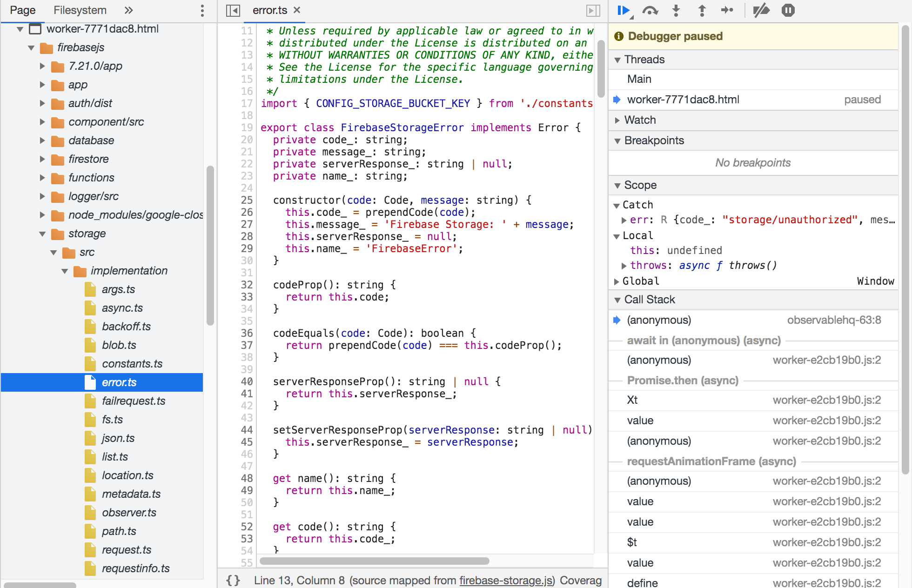This screenshot has width=912, height=588.
Task: Click the debugger sidebar vertical scrollbar
Action: pos(905,249)
